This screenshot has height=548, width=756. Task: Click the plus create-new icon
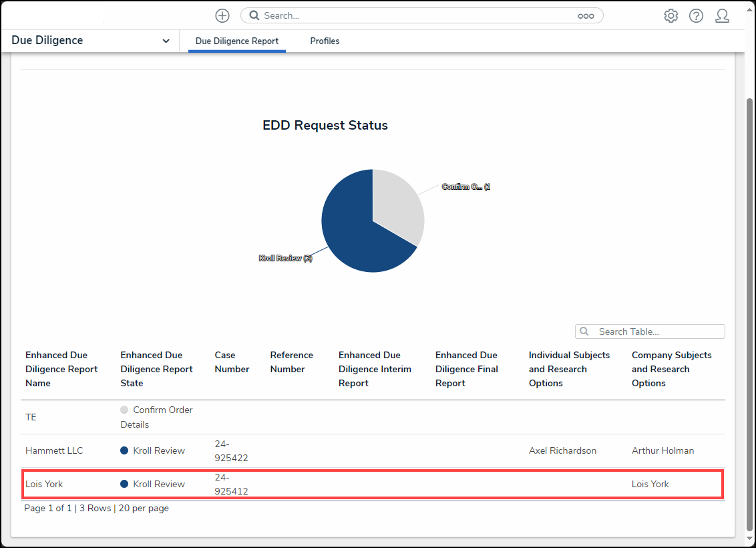pyautogui.click(x=222, y=16)
